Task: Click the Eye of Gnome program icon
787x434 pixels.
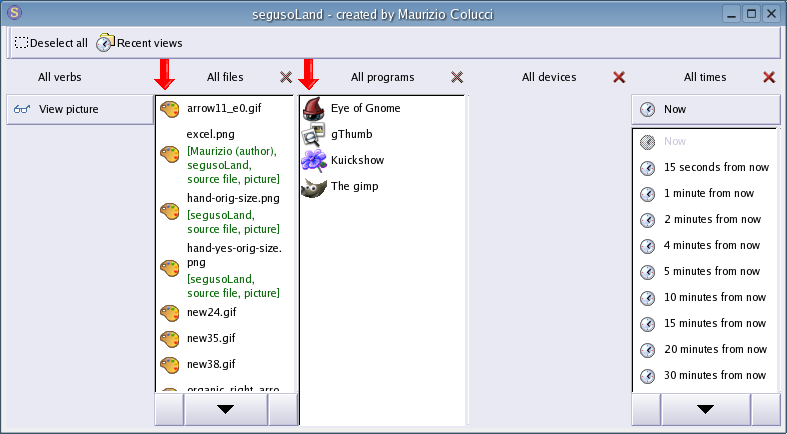Action: tap(314, 108)
